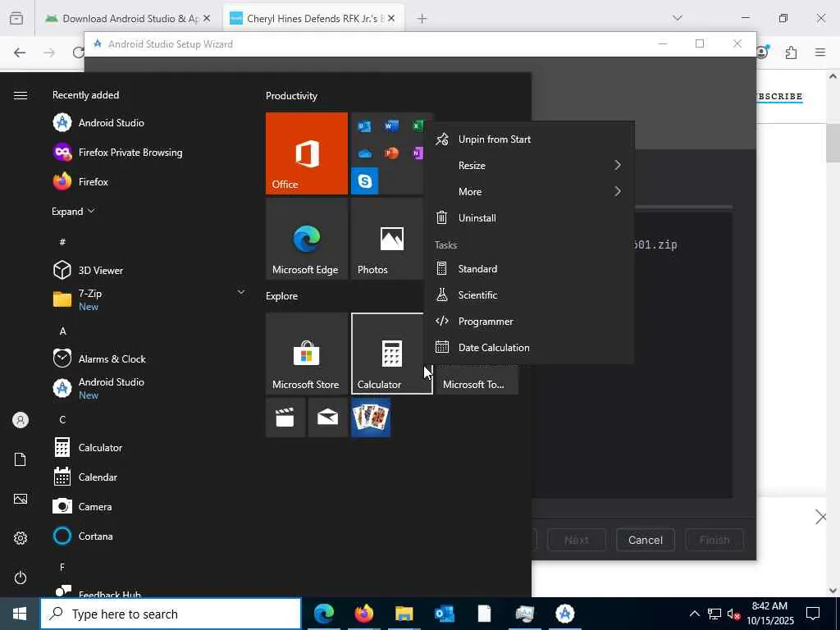Select Scientific calculator task
Image resolution: width=840 pixels, height=630 pixels.
pyautogui.click(x=529, y=295)
